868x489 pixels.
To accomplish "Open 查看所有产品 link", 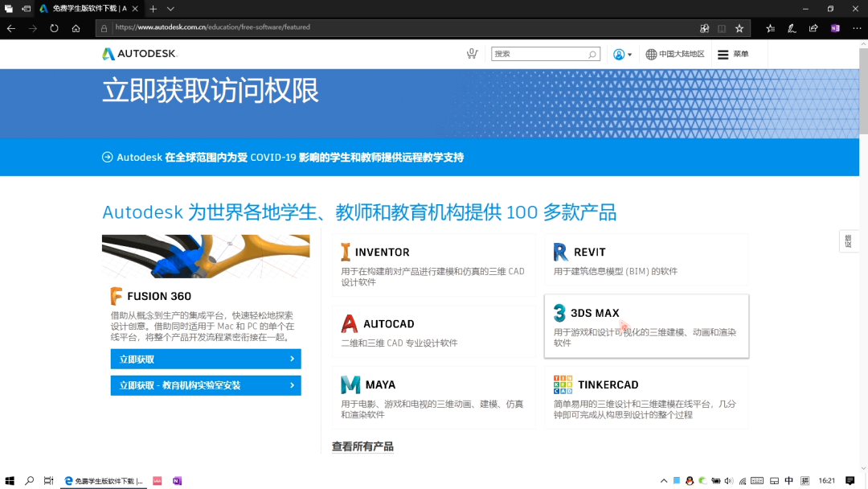I will tap(362, 446).
